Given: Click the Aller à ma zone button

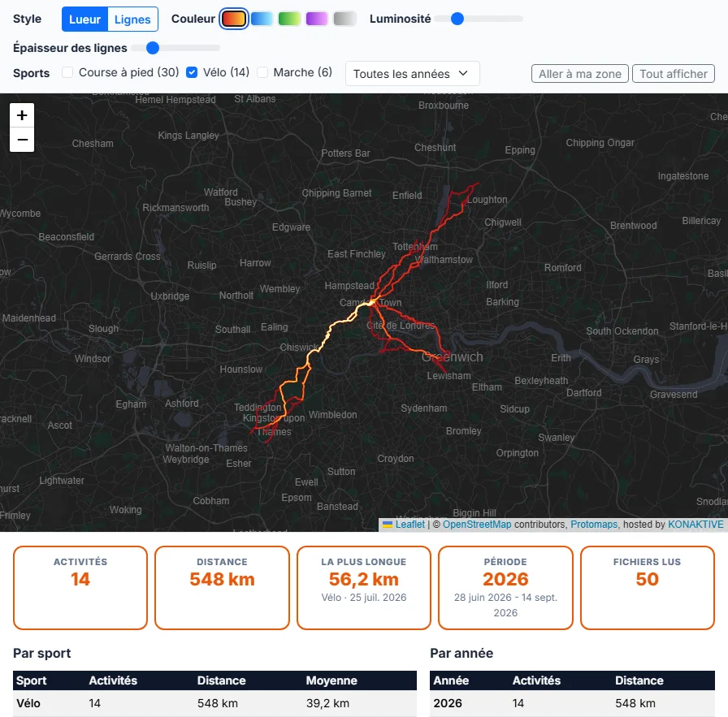Looking at the screenshot, I should click(x=580, y=74).
